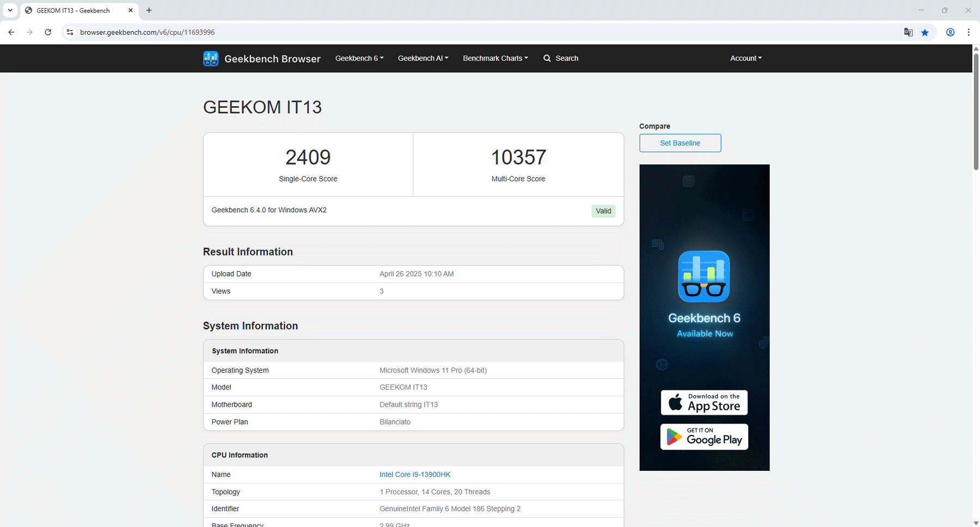Click the browser address bar URL
Viewport: 980px width, 527px height.
tap(148, 32)
